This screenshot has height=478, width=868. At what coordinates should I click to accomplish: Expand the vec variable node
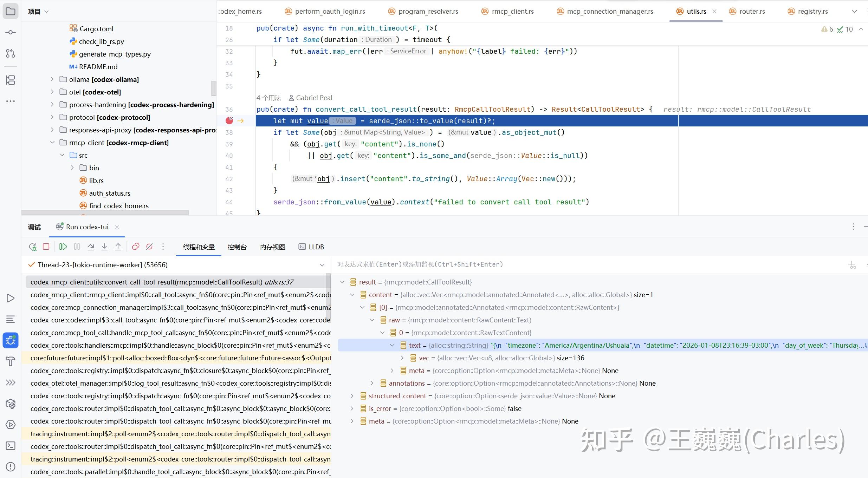tap(402, 358)
